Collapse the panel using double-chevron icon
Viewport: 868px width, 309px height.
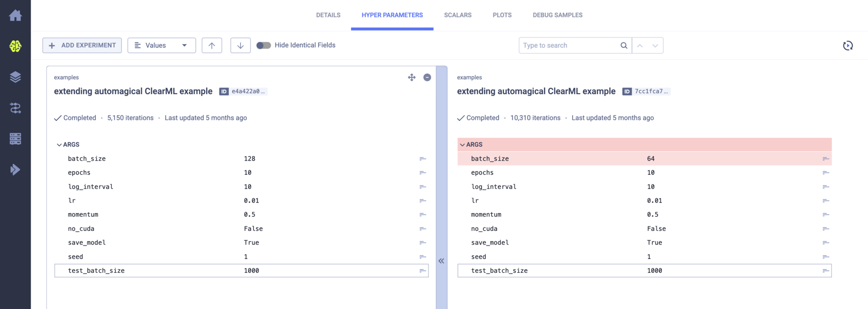coord(441,261)
